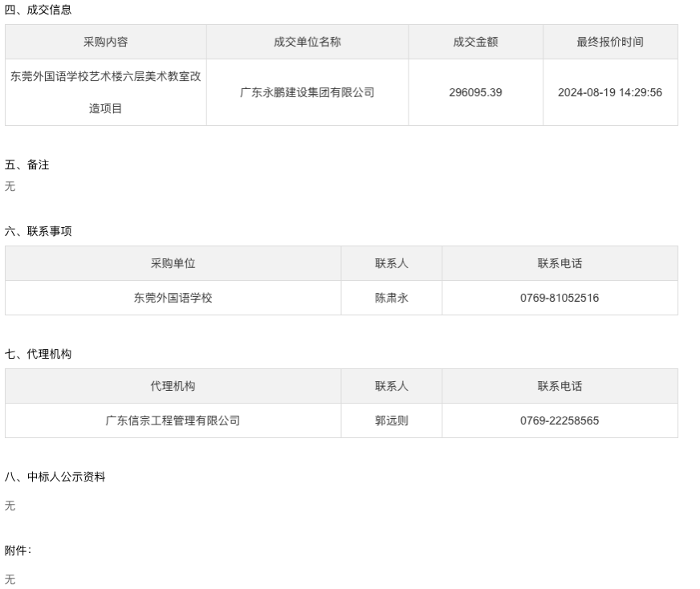Image resolution: width=700 pixels, height=589 pixels.
Task: Select the contact name 陈肃永
Action: click(x=392, y=298)
